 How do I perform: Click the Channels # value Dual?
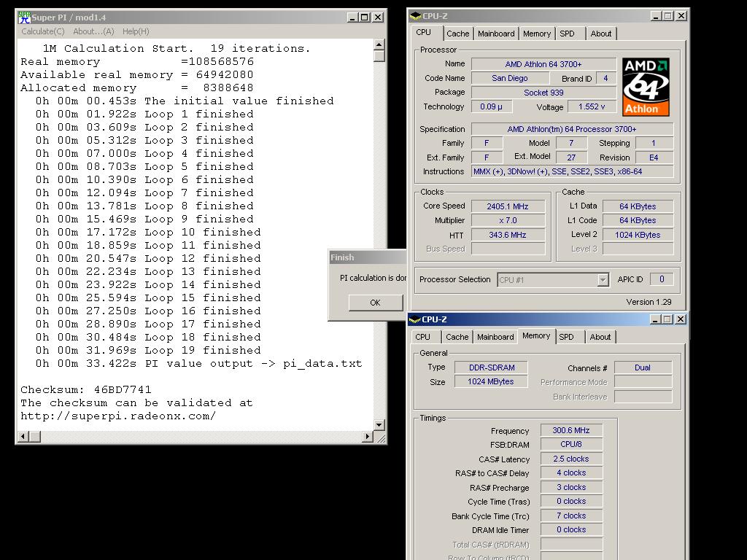pos(643,367)
